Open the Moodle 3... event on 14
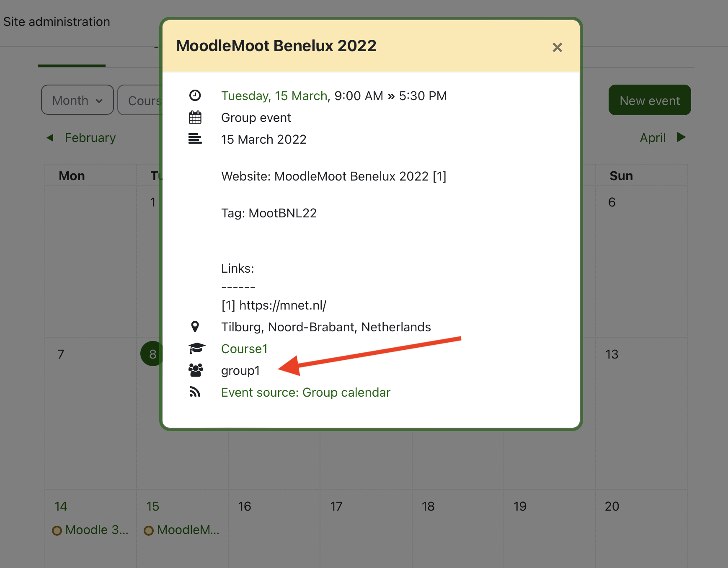 [97, 530]
